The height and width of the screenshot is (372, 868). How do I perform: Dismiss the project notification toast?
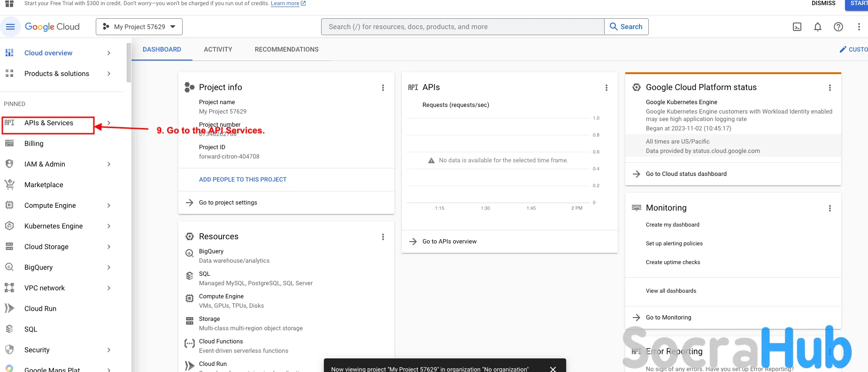[x=553, y=369]
